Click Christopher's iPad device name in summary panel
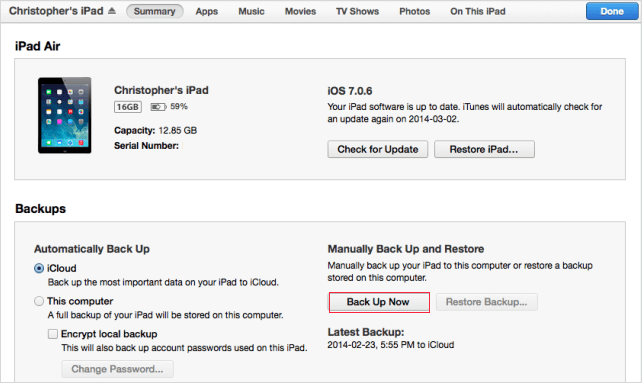642x383 pixels. point(161,90)
